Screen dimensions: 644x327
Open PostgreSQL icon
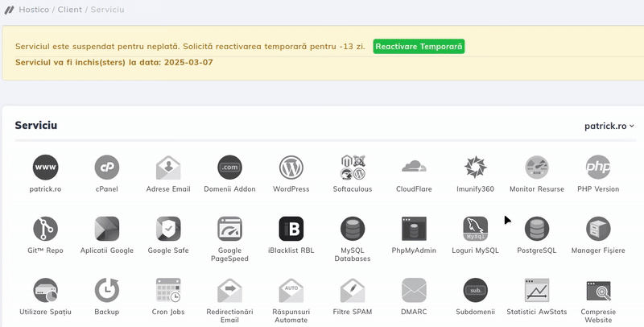pyautogui.click(x=537, y=229)
